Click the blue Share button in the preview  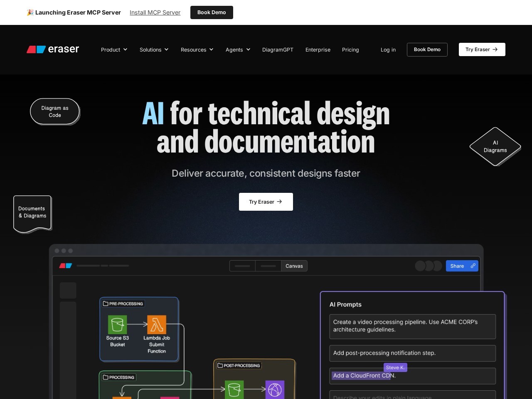click(462, 266)
